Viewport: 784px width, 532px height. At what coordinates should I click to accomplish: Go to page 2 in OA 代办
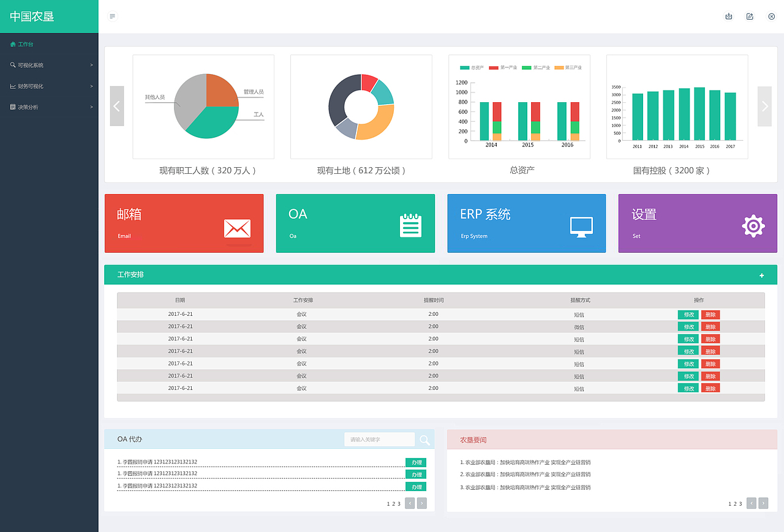point(394,504)
